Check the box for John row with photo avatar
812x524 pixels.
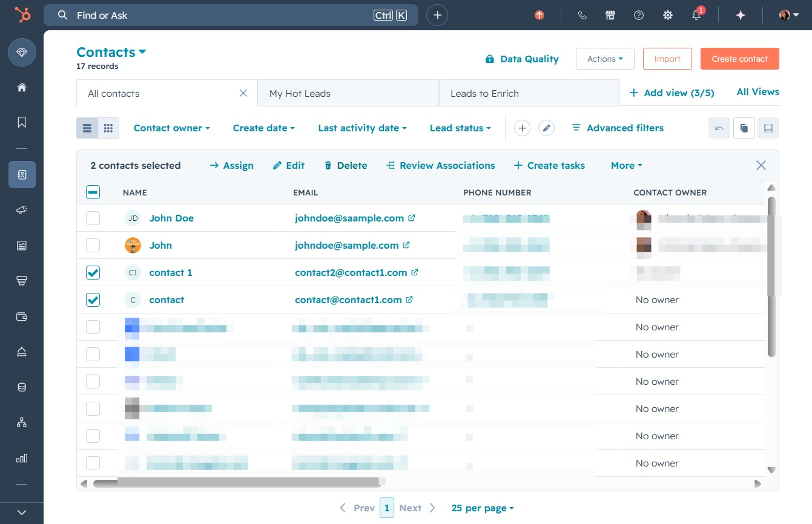coord(93,245)
